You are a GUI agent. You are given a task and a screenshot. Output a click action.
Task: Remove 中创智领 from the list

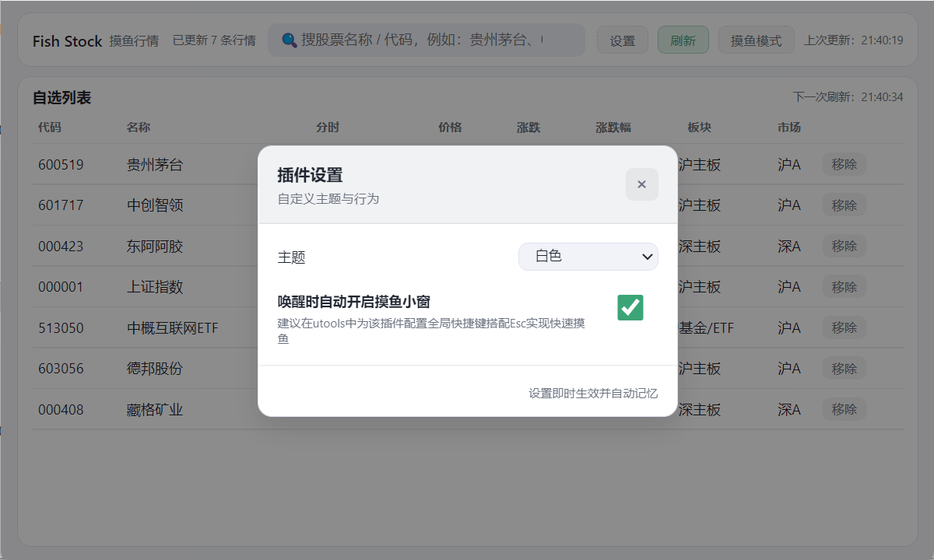coord(844,205)
